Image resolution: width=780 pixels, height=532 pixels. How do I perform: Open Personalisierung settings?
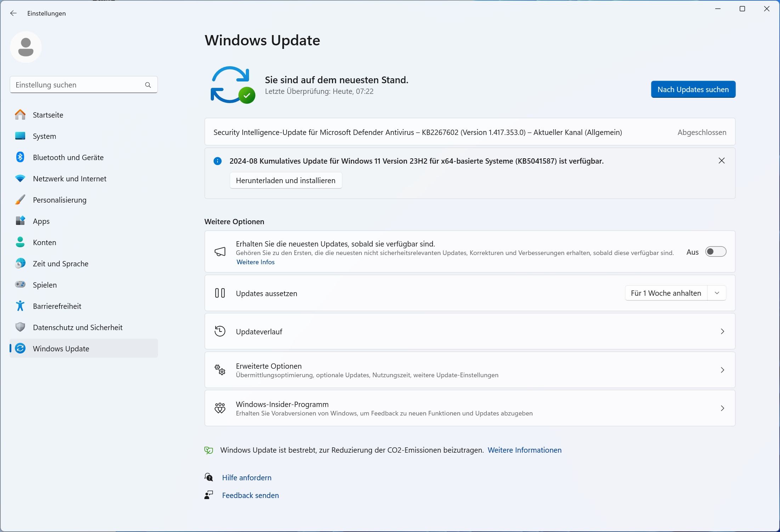click(84, 200)
